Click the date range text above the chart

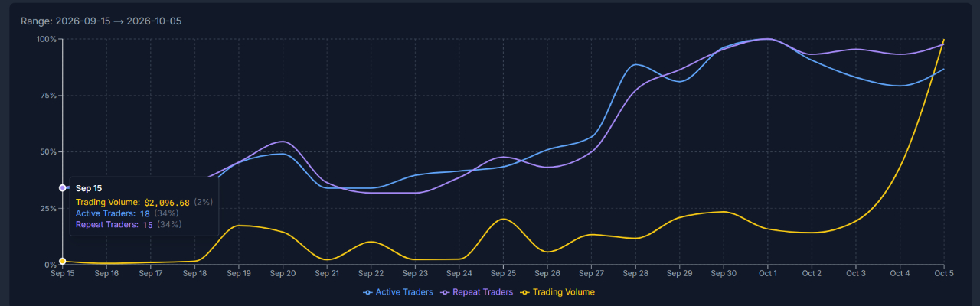(101, 21)
